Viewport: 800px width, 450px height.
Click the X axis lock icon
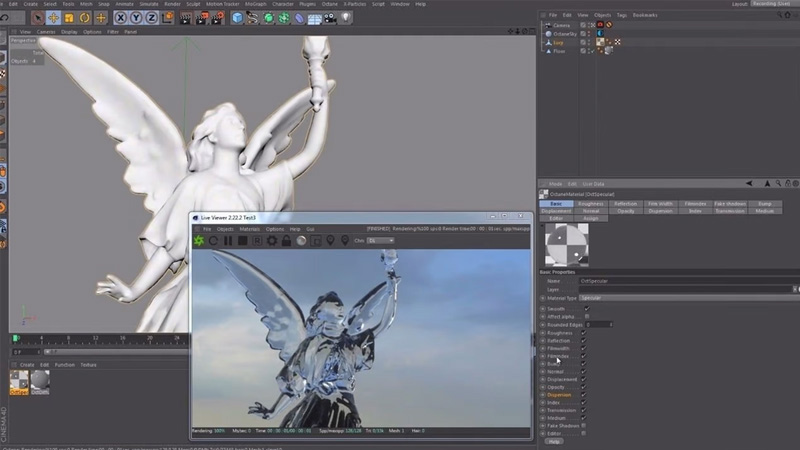coord(121,18)
